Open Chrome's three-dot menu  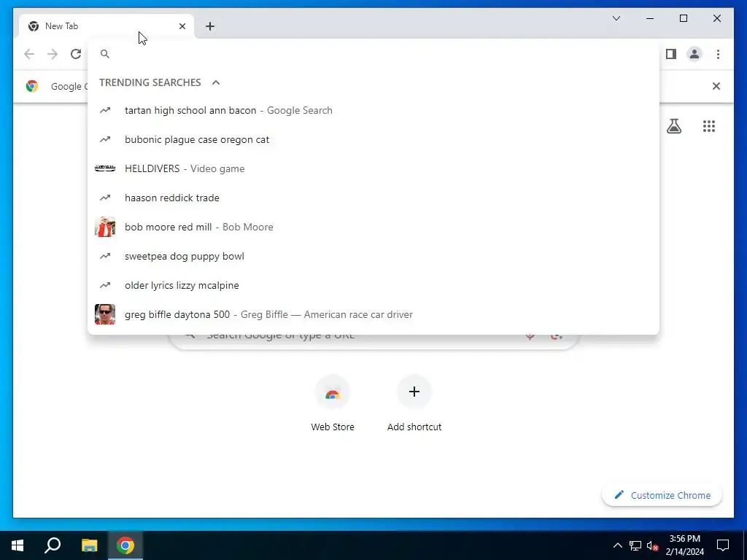pyautogui.click(x=718, y=54)
